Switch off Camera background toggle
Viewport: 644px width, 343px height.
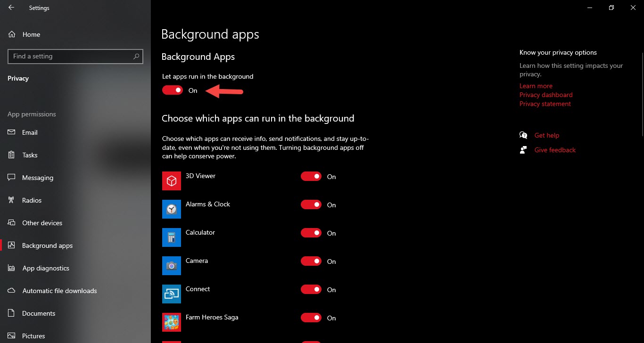pos(311,261)
